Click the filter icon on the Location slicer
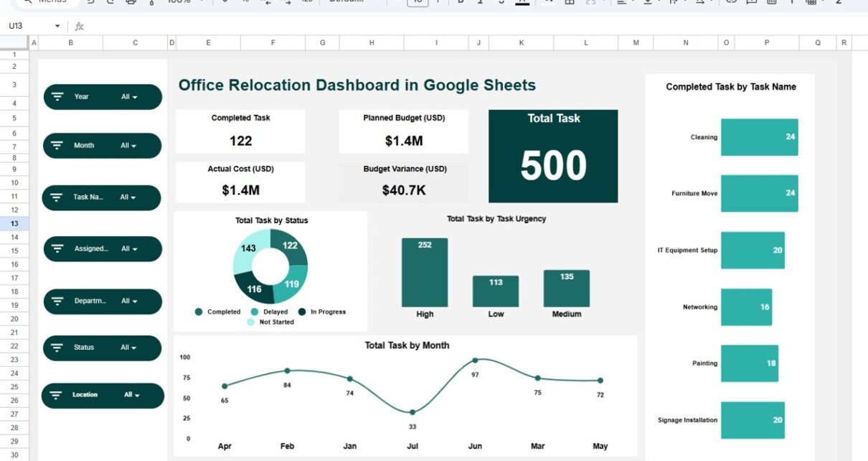The width and height of the screenshot is (868, 461). [57, 395]
